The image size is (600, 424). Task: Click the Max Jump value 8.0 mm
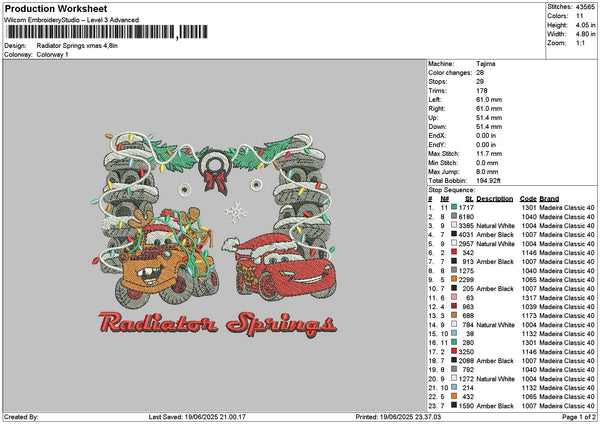pyautogui.click(x=487, y=172)
